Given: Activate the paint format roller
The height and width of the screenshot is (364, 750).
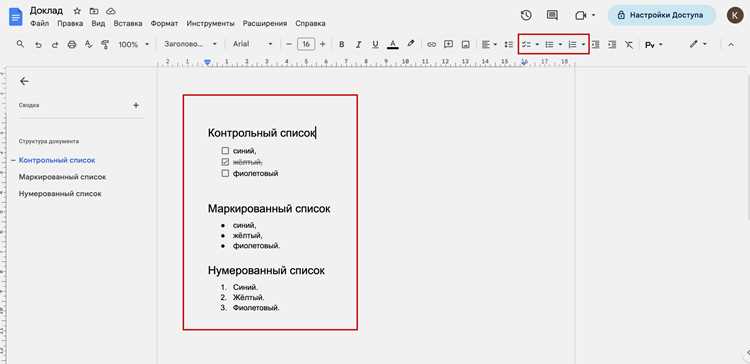Looking at the screenshot, I should [x=105, y=44].
